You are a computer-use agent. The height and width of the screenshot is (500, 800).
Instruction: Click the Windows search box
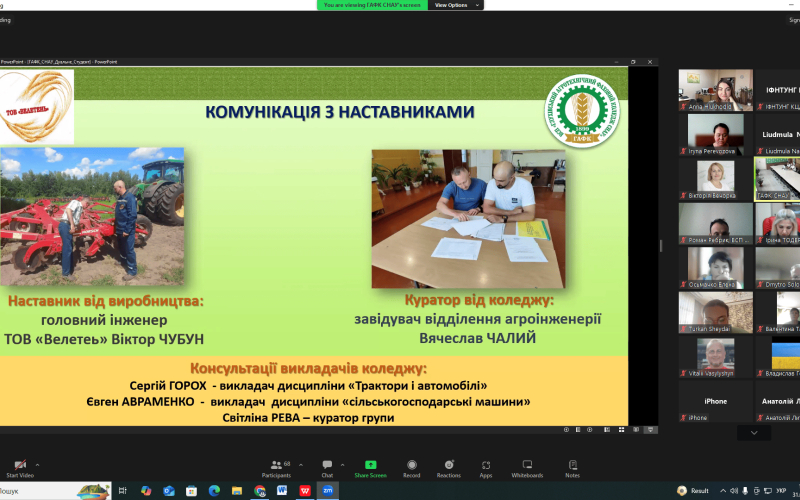click(55, 491)
